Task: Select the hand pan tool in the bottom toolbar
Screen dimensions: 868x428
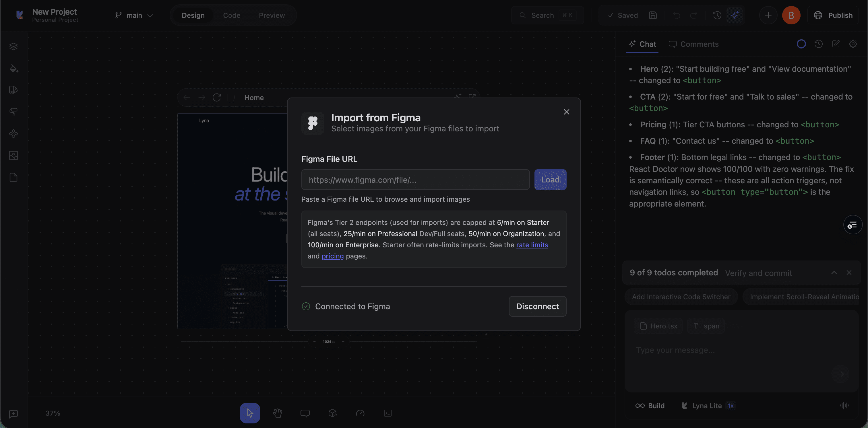Action: tap(277, 413)
